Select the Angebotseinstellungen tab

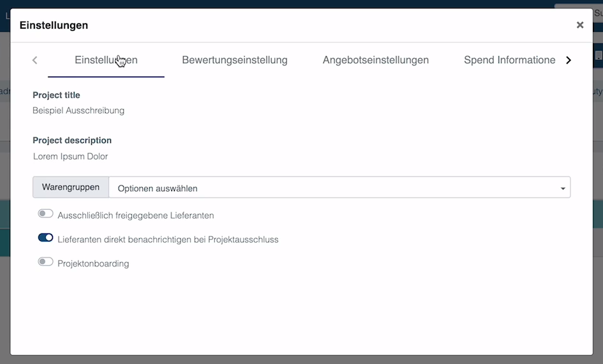coord(375,60)
